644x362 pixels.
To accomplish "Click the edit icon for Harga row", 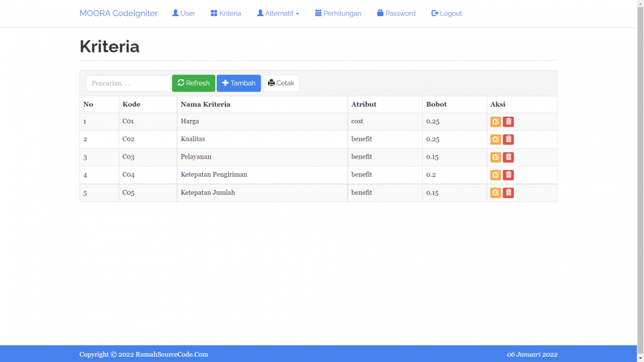I will 495,122.
